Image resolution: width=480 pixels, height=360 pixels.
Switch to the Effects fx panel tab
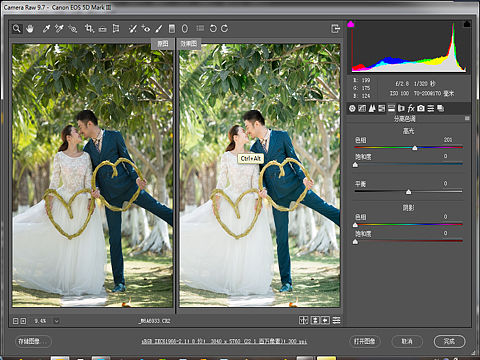[411, 108]
